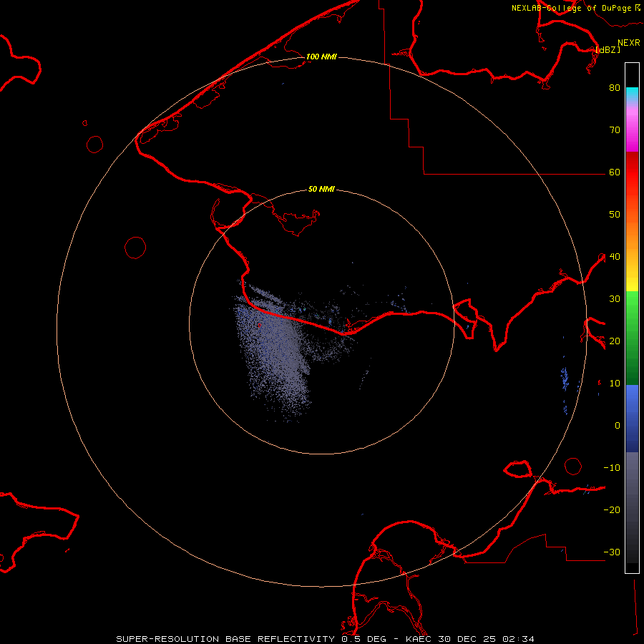The image size is (644, 644).
Task: Click the "50 NMI" range ring label
Action: click(321, 190)
